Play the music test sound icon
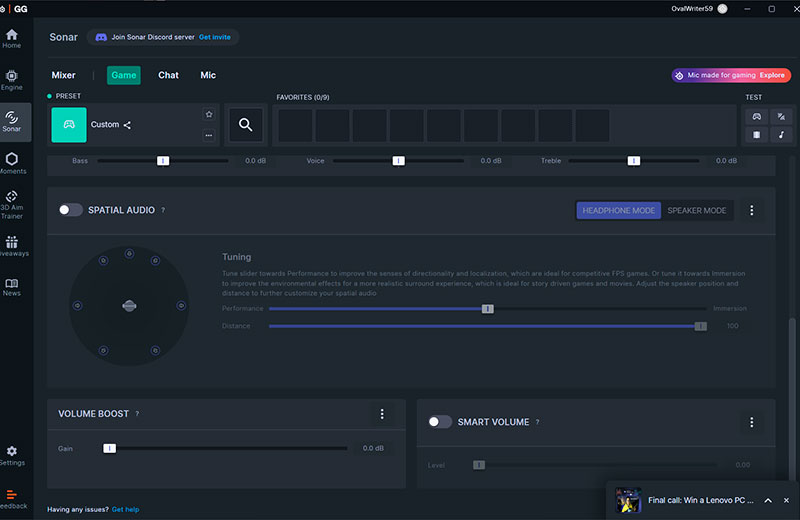This screenshot has width=800, height=520. click(780, 135)
